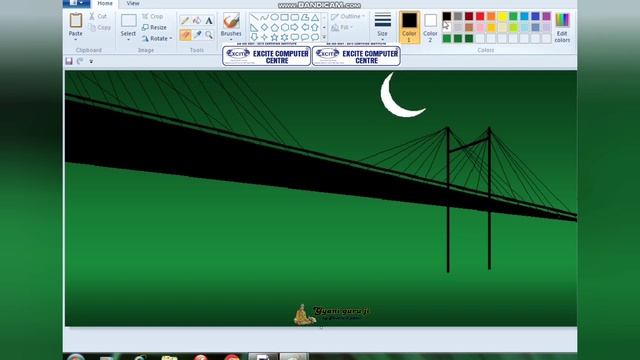
Task: Click the Windows Start button in taskbar
Action: coord(76,357)
